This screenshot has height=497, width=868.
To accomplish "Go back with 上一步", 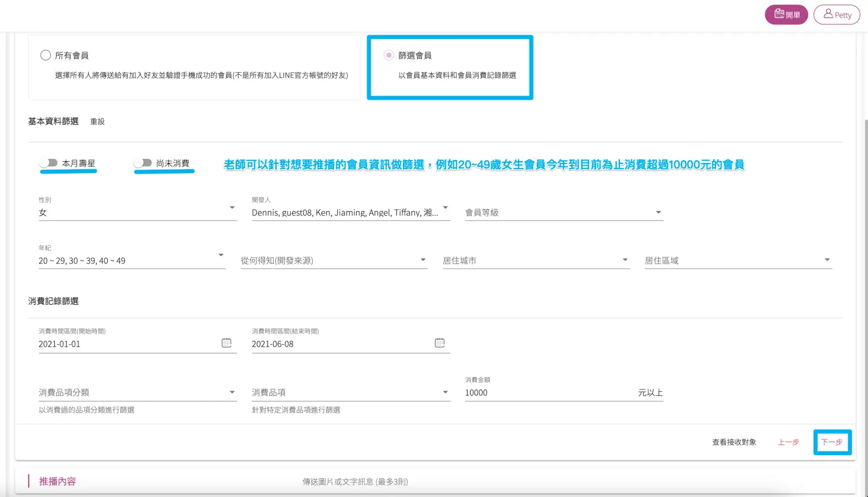I will point(788,442).
